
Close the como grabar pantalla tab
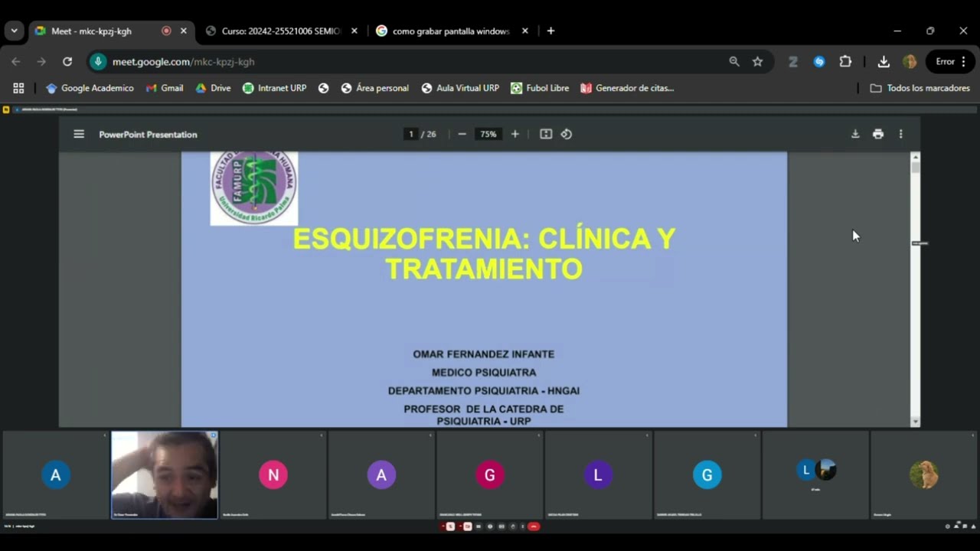pyautogui.click(x=525, y=31)
